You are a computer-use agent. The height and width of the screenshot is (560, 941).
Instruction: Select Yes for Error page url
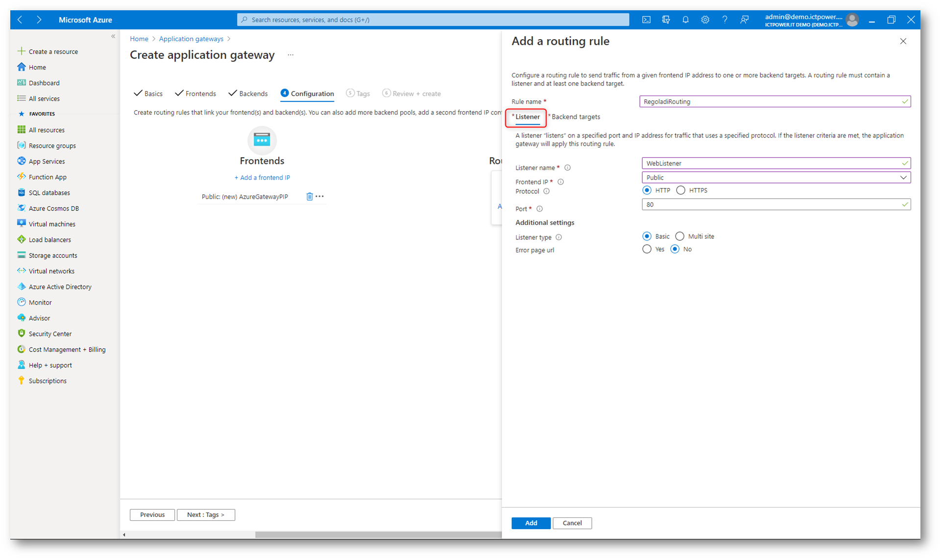pos(647,249)
